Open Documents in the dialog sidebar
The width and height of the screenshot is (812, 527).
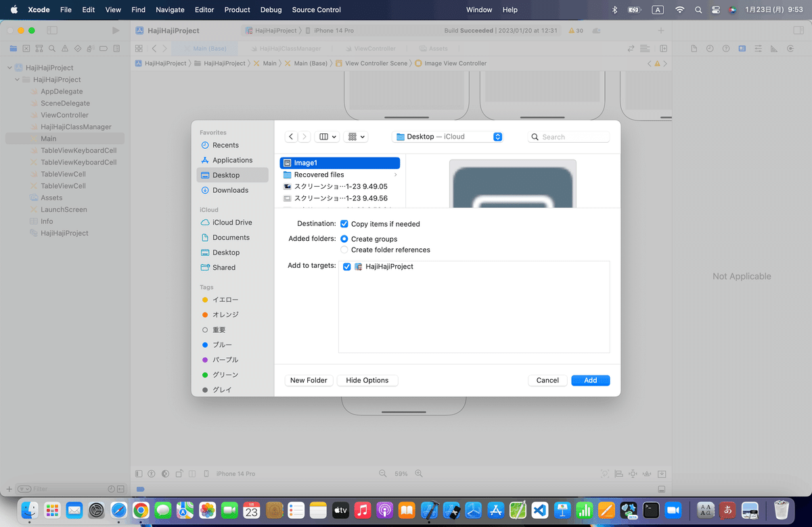(232, 237)
